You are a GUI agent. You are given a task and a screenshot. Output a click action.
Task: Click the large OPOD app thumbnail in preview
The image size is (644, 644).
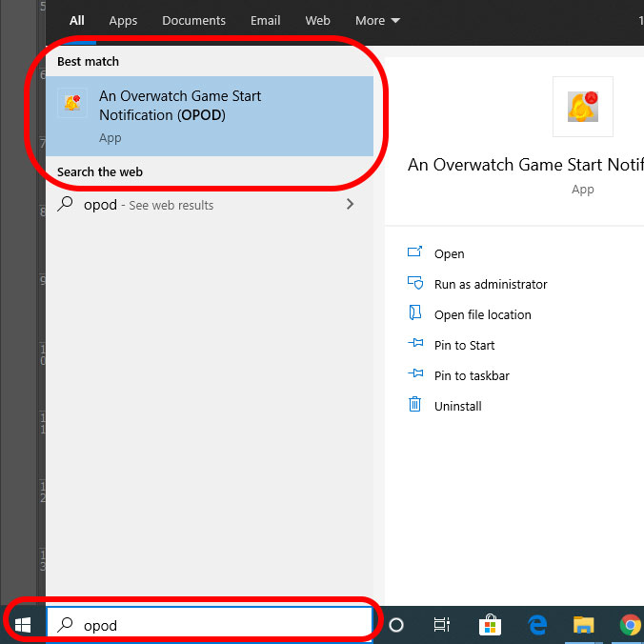click(x=583, y=107)
